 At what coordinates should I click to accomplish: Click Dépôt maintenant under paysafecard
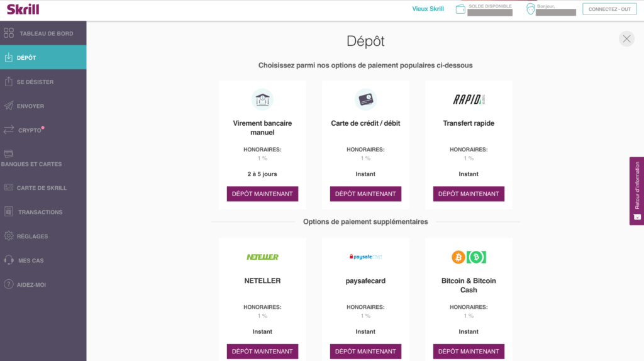tap(365, 352)
